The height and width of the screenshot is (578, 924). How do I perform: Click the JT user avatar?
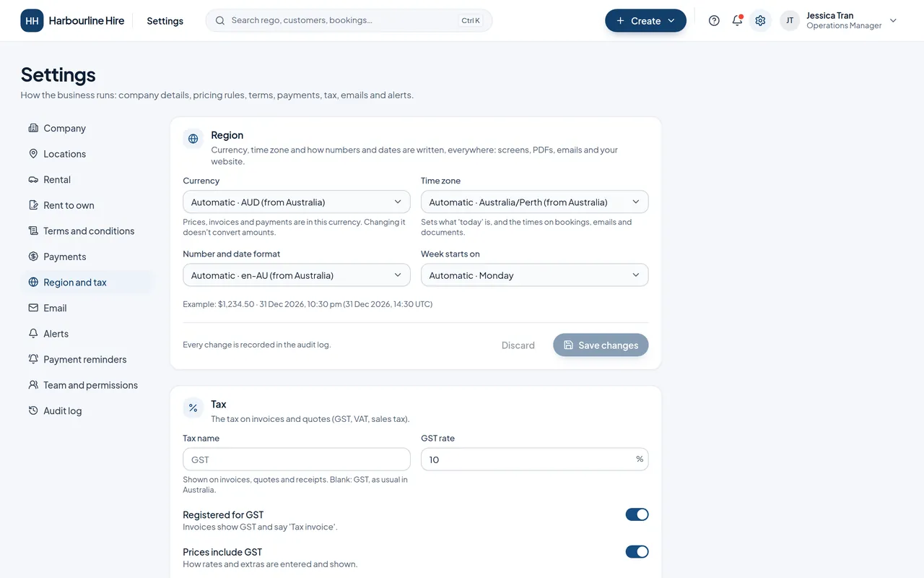coord(790,21)
